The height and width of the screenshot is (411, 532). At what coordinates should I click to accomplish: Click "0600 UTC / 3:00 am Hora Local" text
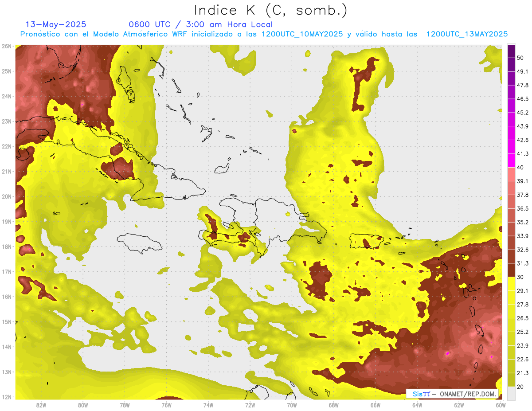point(200,24)
